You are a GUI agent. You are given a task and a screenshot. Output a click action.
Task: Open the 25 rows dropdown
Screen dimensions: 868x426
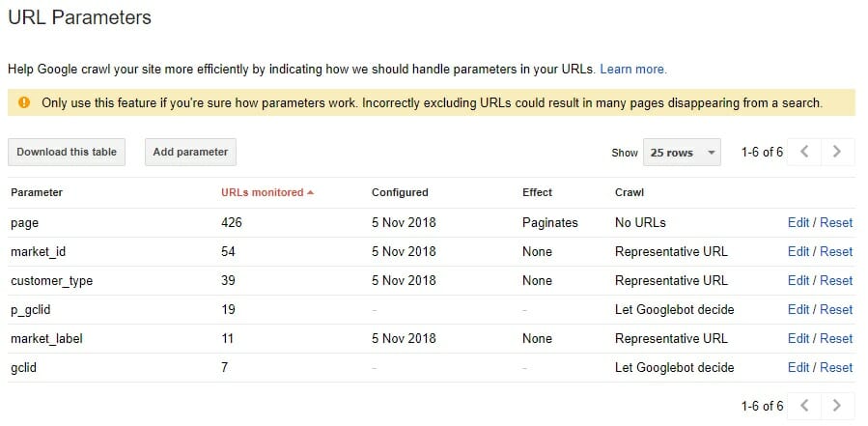coord(682,153)
